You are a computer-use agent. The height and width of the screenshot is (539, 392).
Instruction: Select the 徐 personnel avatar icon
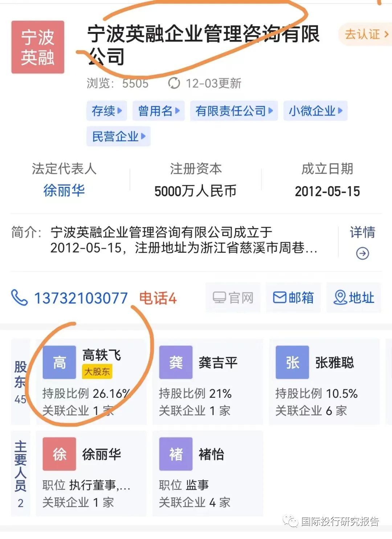click(59, 454)
